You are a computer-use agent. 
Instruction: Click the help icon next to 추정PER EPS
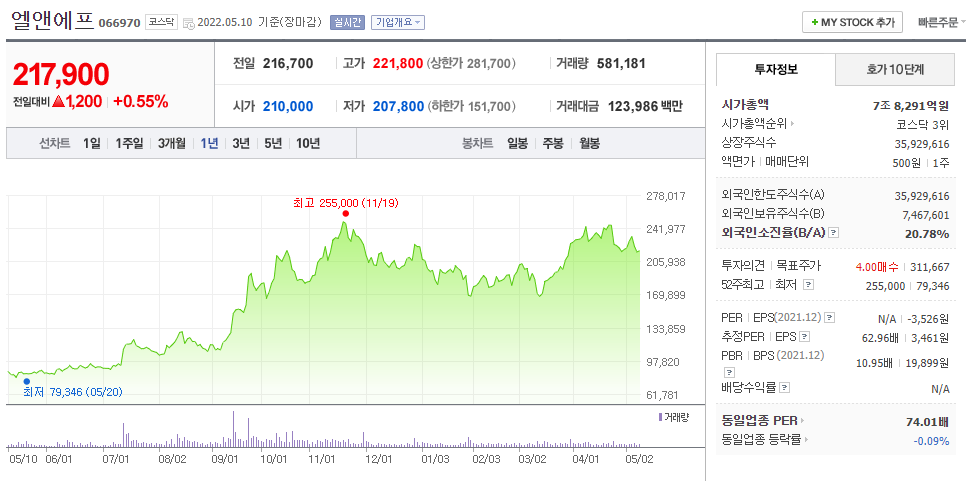[x=804, y=337]
